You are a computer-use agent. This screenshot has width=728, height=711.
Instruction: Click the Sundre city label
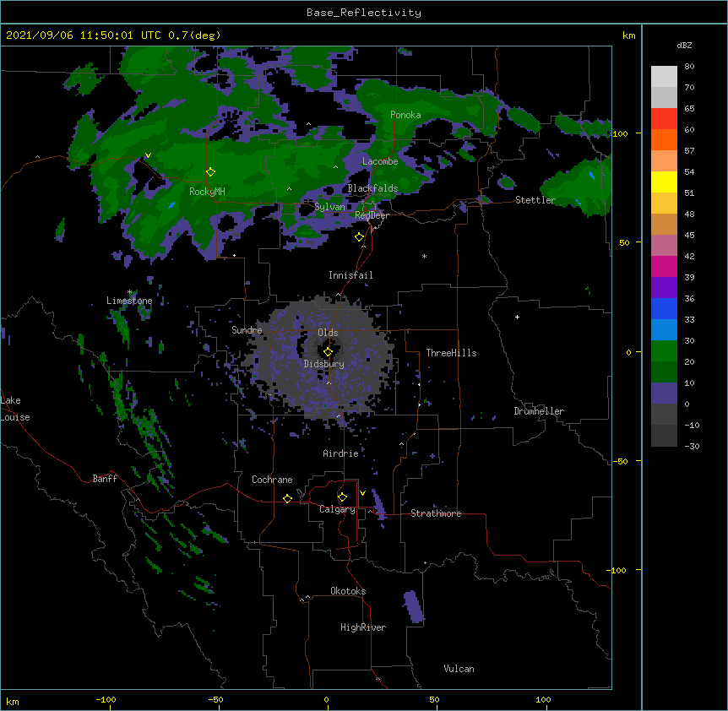click(247, 330)
